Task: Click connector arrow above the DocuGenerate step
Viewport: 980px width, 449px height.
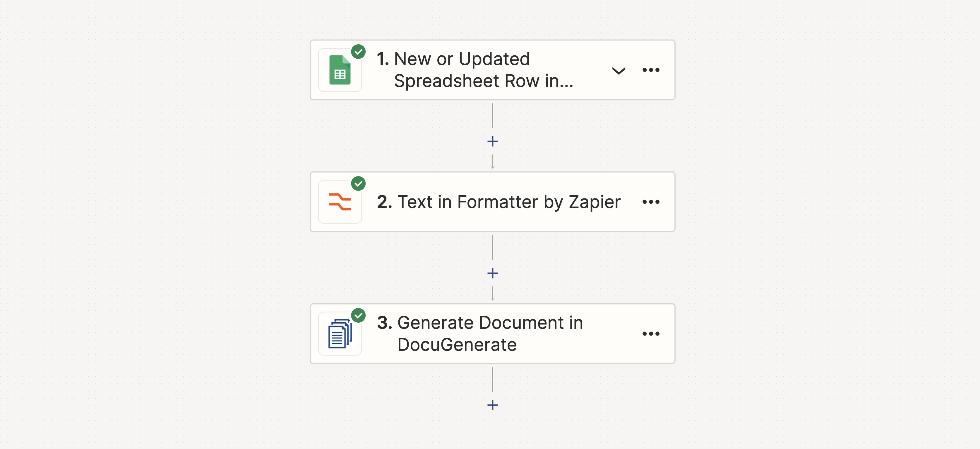Action: tap(492, 293)
